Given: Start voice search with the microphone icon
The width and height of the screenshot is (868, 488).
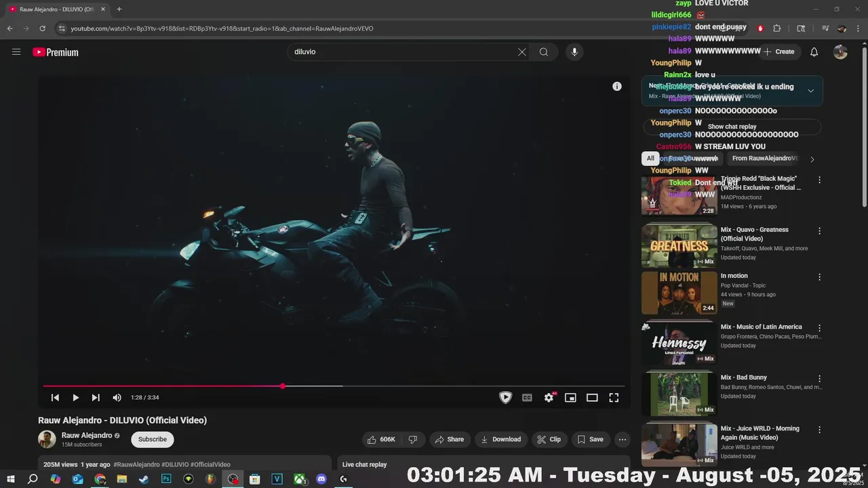Looking at the screenshot, I should tap(574, 52).
